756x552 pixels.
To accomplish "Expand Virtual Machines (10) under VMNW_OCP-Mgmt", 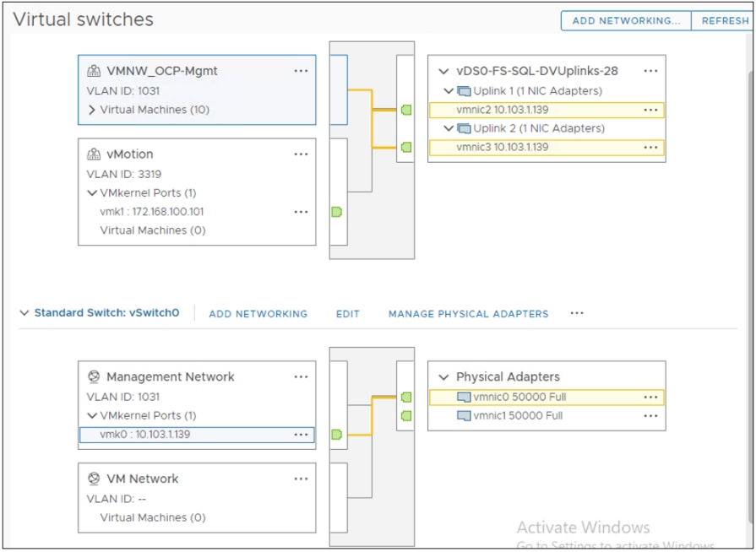I will pos(90,109).
